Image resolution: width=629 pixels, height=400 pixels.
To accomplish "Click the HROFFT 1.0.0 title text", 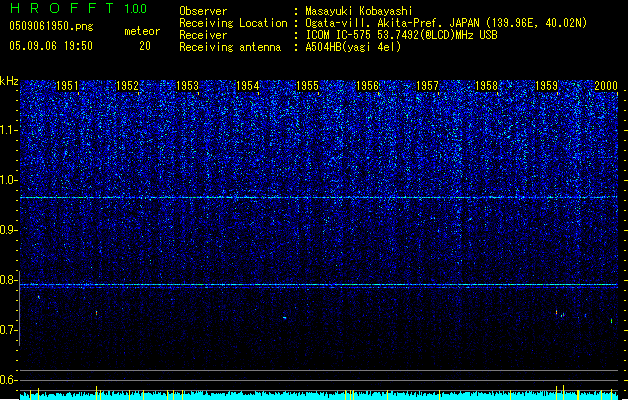I will [78, 8].
